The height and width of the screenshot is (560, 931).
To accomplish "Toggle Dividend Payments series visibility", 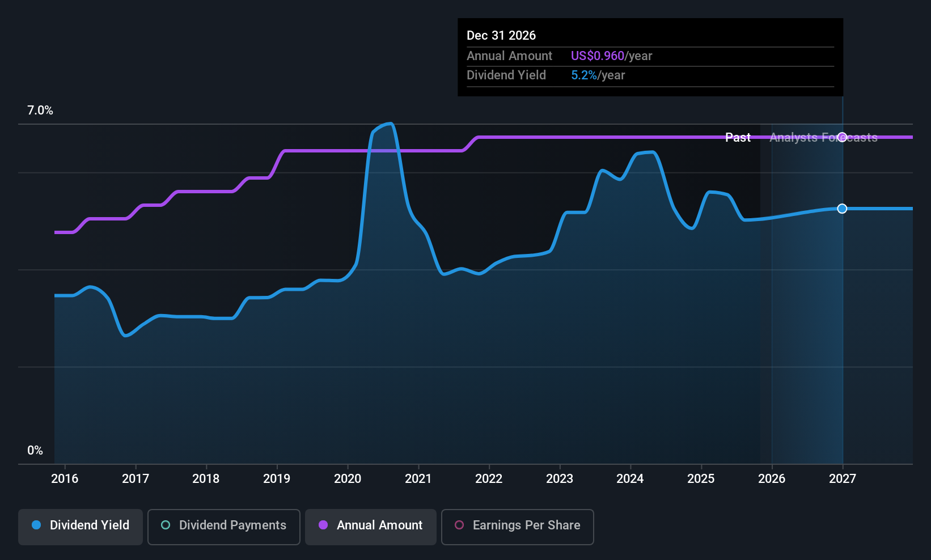I will pyautogui.click(x=223, y=525).
